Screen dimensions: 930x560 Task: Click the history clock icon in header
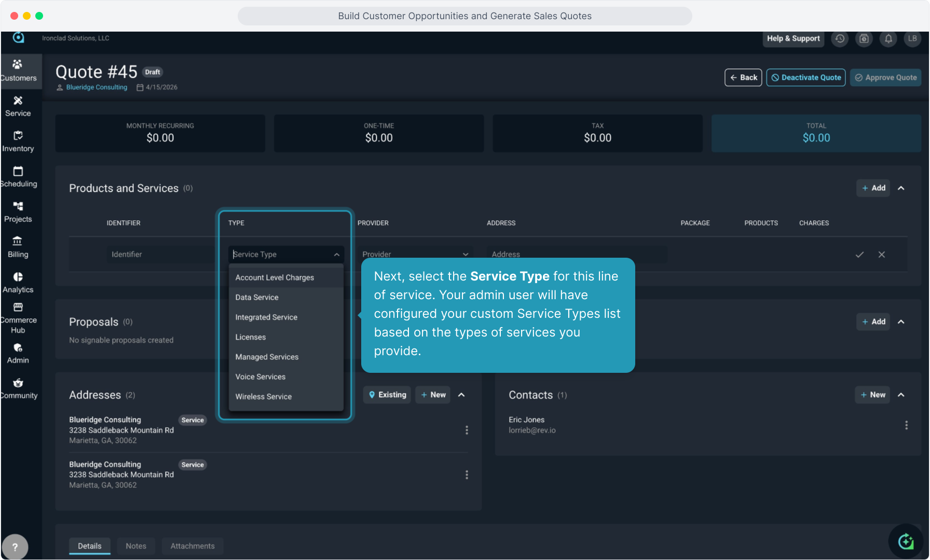(x=840, y=39)
